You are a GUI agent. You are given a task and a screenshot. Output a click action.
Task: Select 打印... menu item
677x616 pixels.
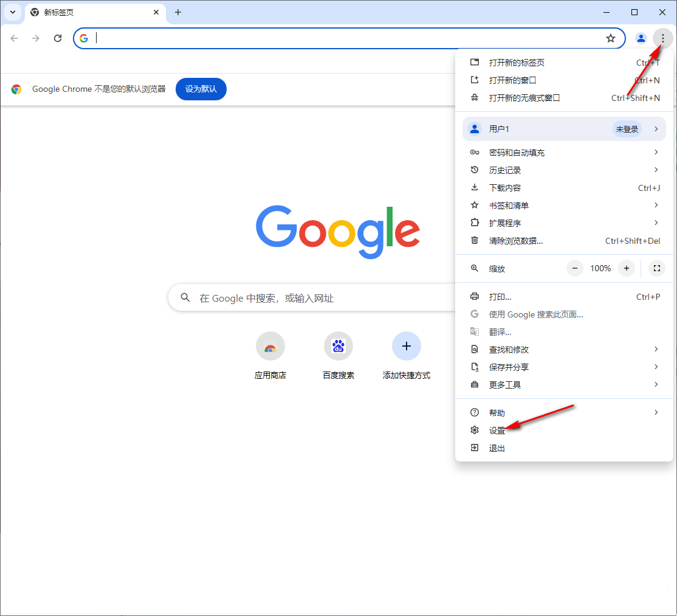[565, 297]
